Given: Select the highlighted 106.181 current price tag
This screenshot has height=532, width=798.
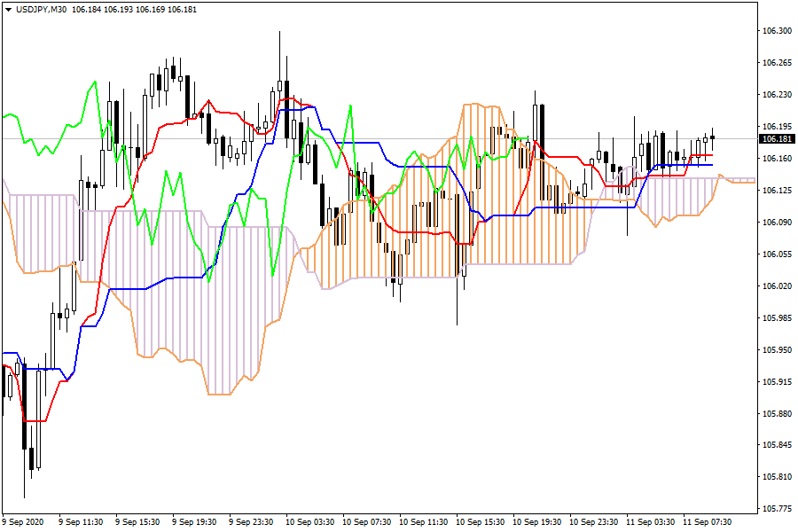Looking at the screenshot, I should click(x=777, y=139).
